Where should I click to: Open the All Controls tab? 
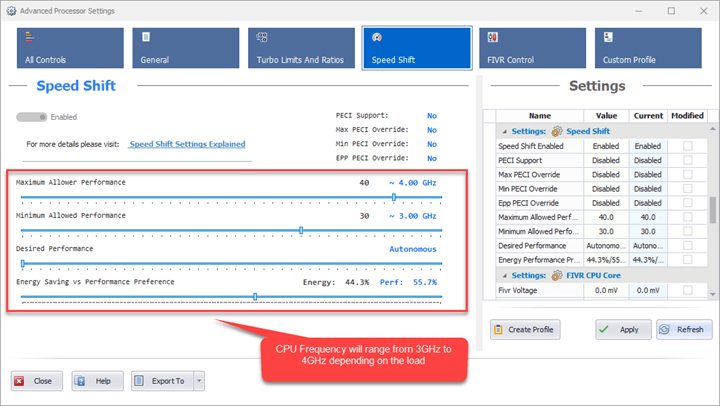click(70, 48)
